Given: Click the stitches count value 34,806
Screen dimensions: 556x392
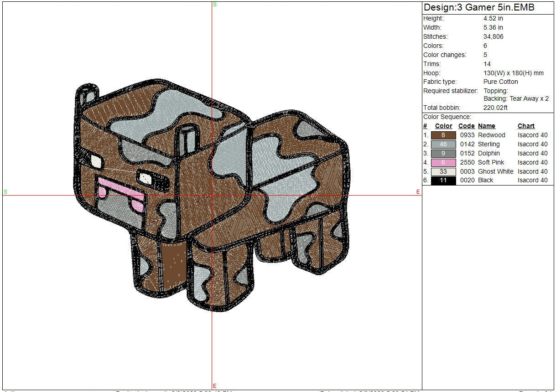Looking at the screenshot, I should coord(494,36).
